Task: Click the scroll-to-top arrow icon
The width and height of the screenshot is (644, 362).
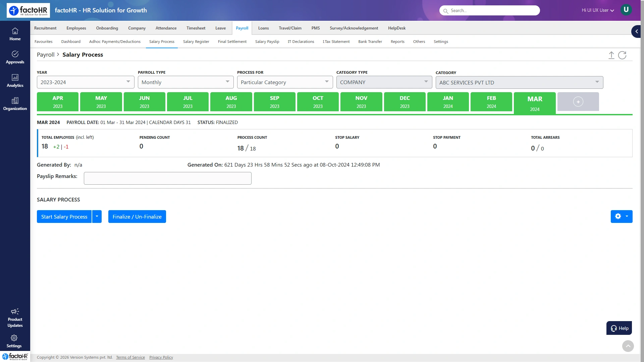Action: [628, 346]
